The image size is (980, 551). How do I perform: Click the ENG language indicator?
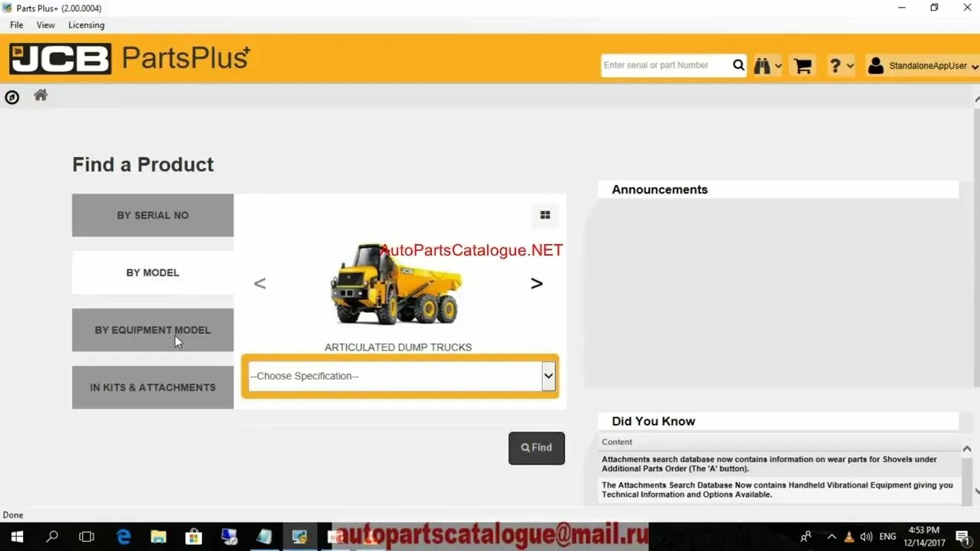click(x=887, y=537)
